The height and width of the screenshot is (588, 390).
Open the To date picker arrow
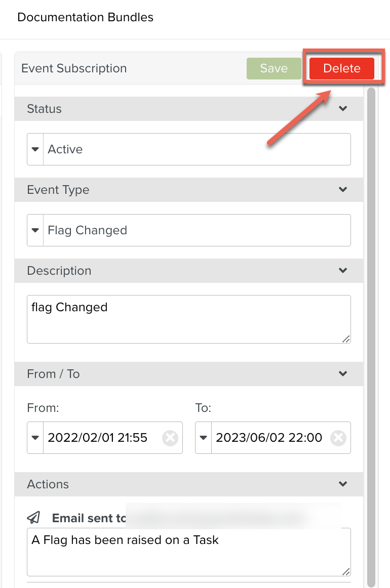(x=204, y=438)
